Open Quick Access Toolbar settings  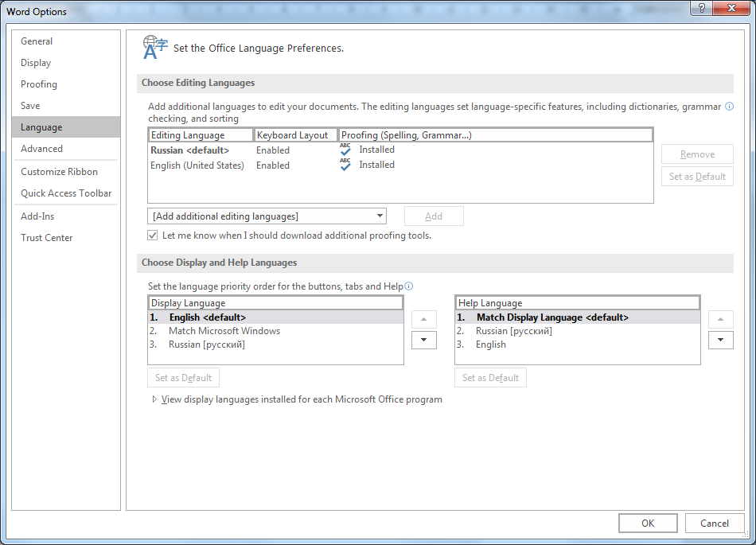[66, 193]
